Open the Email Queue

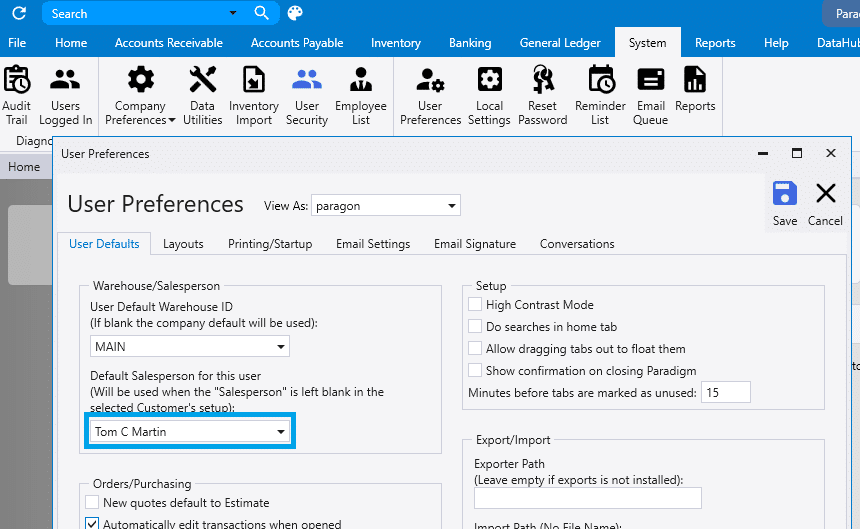pos(650,96)
